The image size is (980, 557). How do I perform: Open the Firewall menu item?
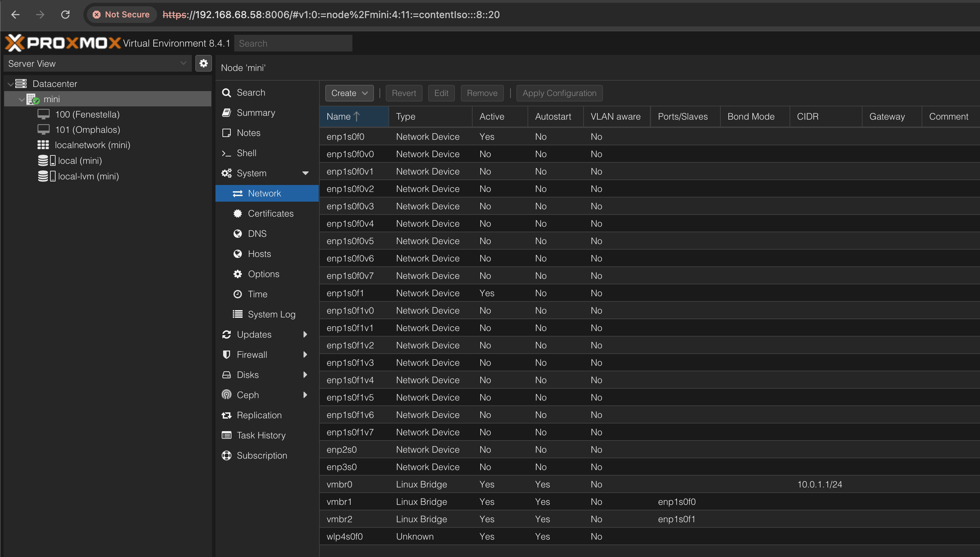coord(267,355)
